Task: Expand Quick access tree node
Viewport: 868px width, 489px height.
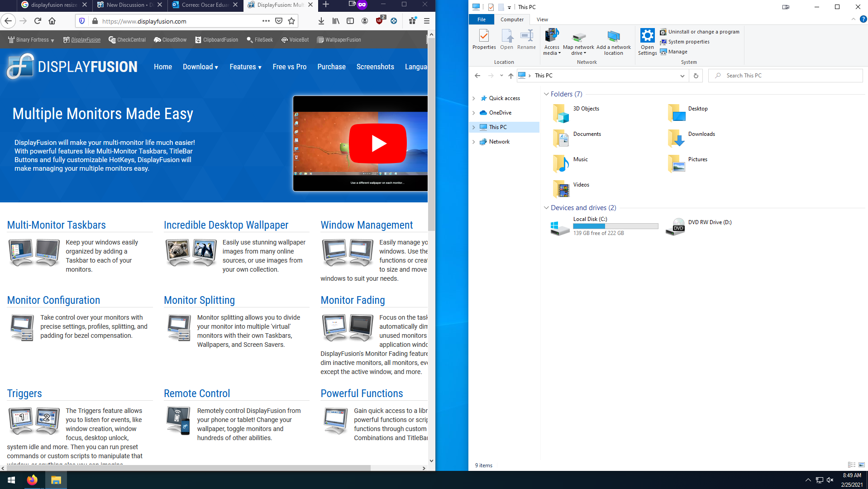Action: coord(474,98)
